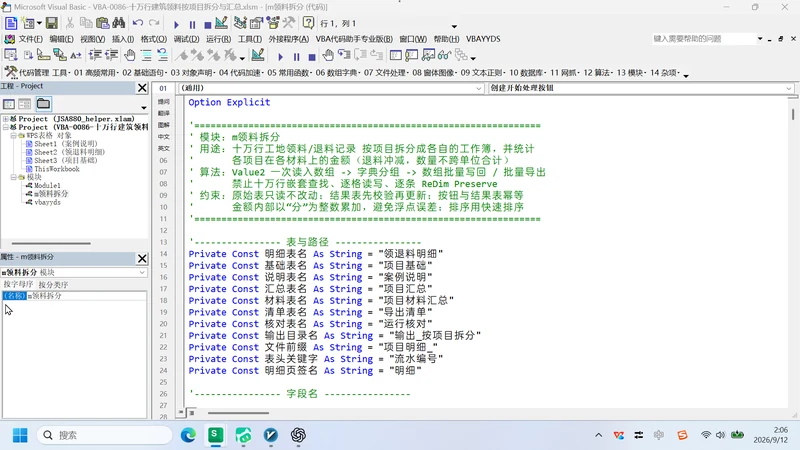Open the procedure dropdown 创建开始处理按钮

(x=641, y=88)
